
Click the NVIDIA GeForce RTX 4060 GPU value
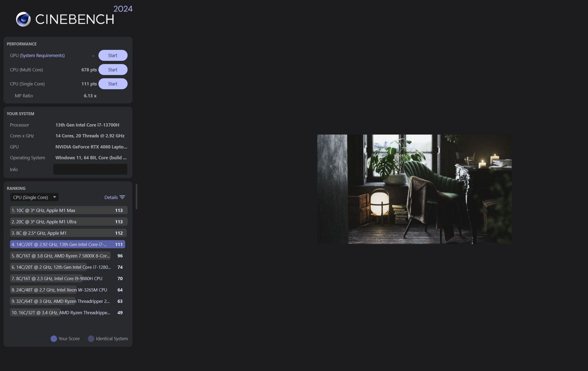pos(91,147)
